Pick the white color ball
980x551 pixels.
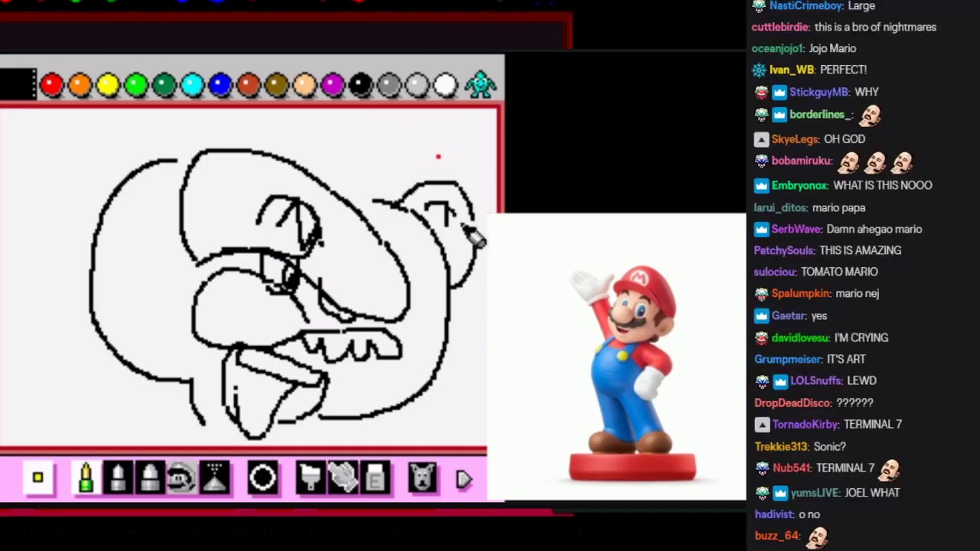point(446,85)
